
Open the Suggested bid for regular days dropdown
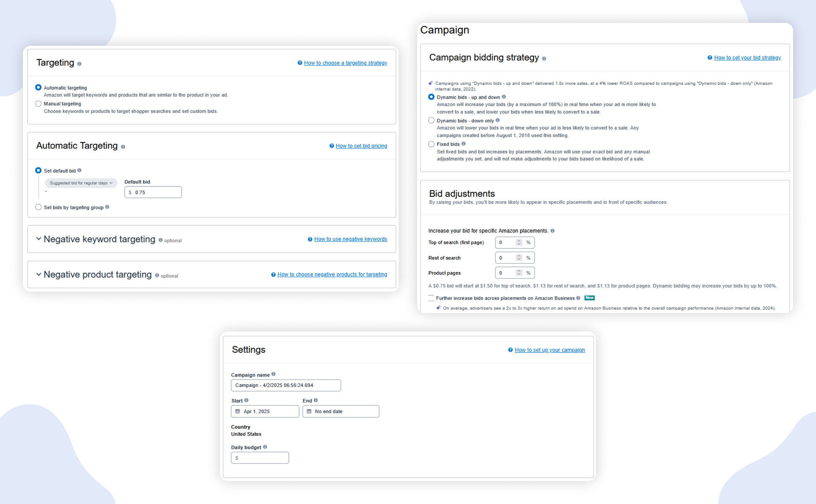tap(81, 183)
